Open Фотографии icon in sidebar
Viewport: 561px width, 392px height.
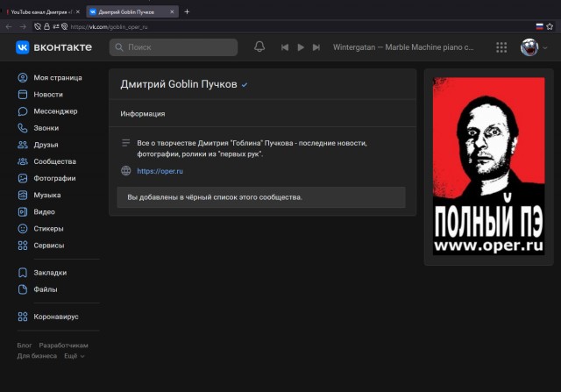coord(23,178)
